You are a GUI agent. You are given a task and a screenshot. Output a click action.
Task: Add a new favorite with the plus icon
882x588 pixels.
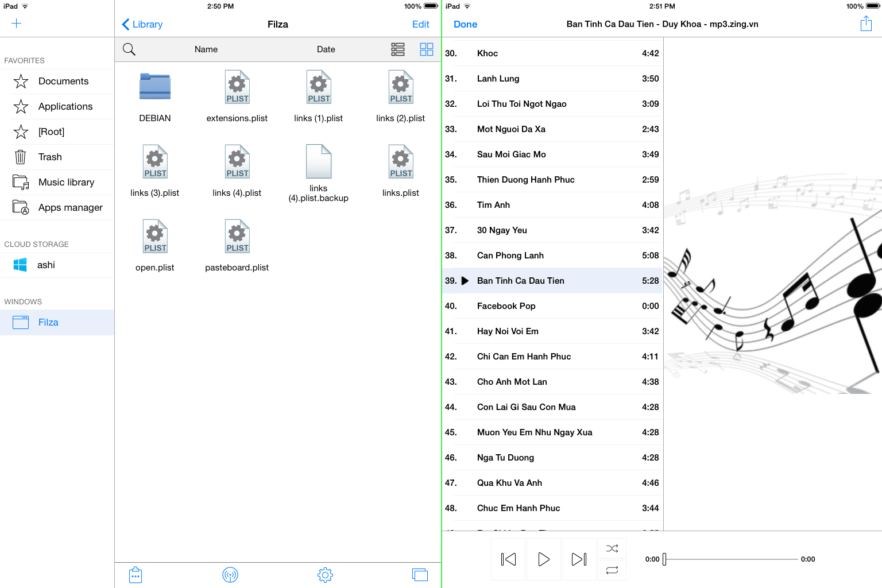(16, 24)
